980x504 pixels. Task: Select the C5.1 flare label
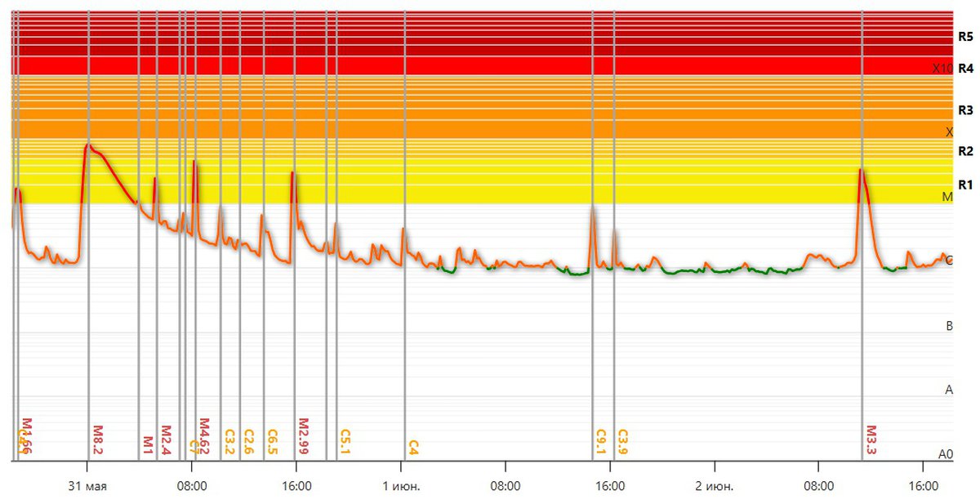(345, 442)
